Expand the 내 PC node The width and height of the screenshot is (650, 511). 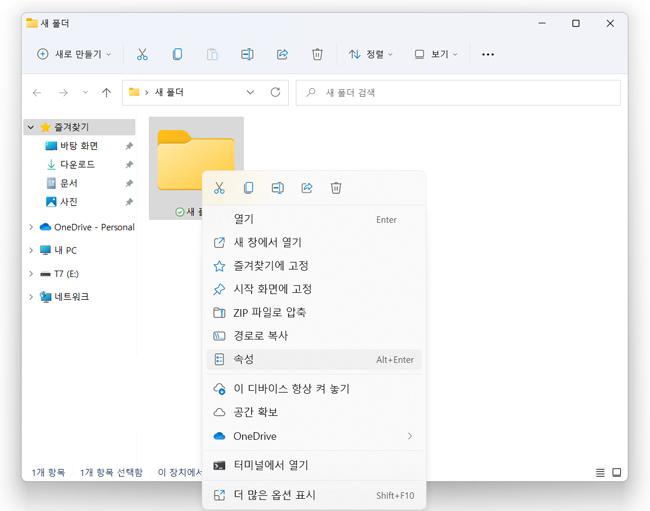coord(31,250)
